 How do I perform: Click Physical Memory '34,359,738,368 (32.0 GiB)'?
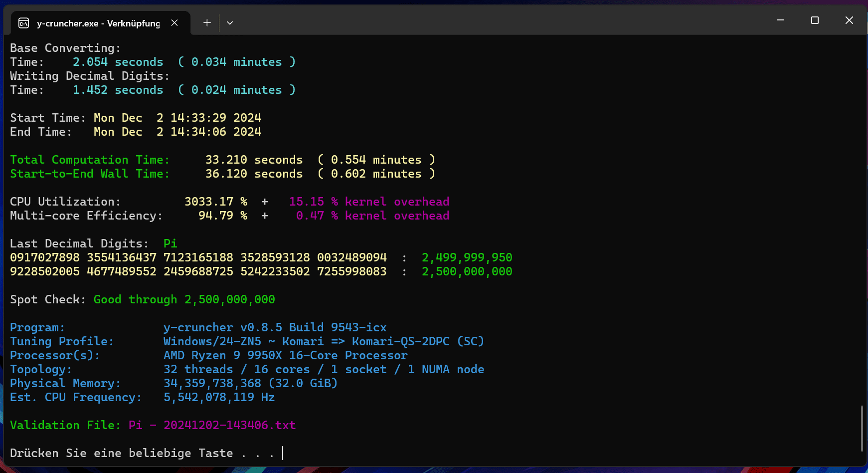coord(251,383)
